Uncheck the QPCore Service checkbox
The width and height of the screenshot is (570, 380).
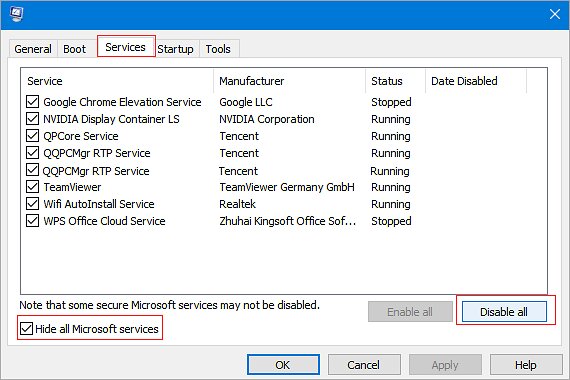pos(32,136)
